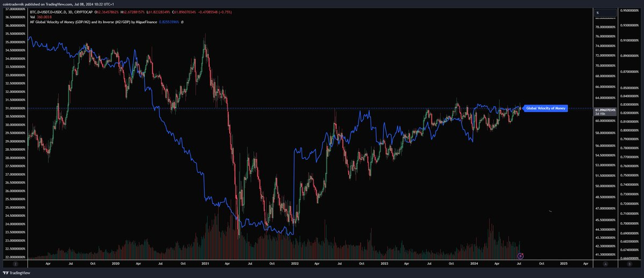Click the circular Z button at bottom-left
Screen dimensions: 644x278
click(x=16, y=264)
